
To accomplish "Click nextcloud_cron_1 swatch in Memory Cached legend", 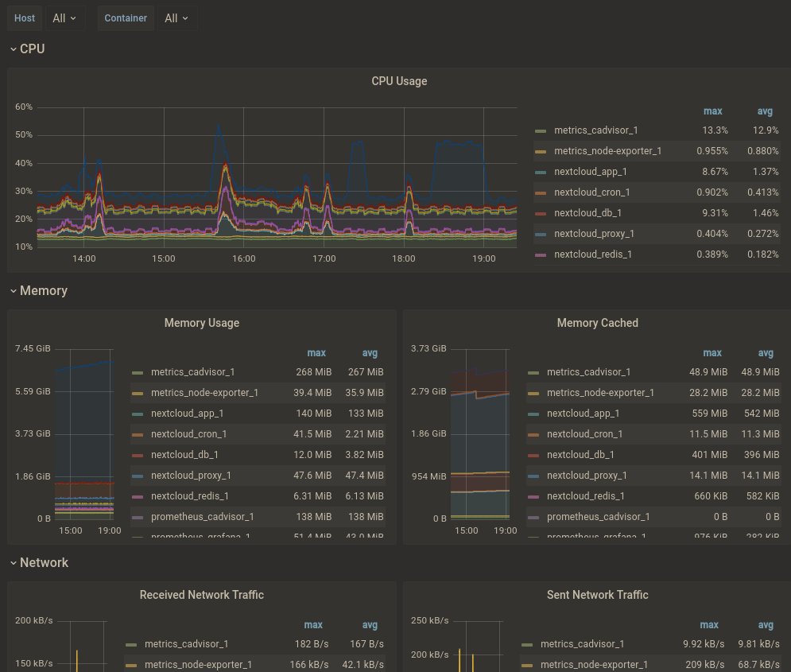I will click(533, 435).
